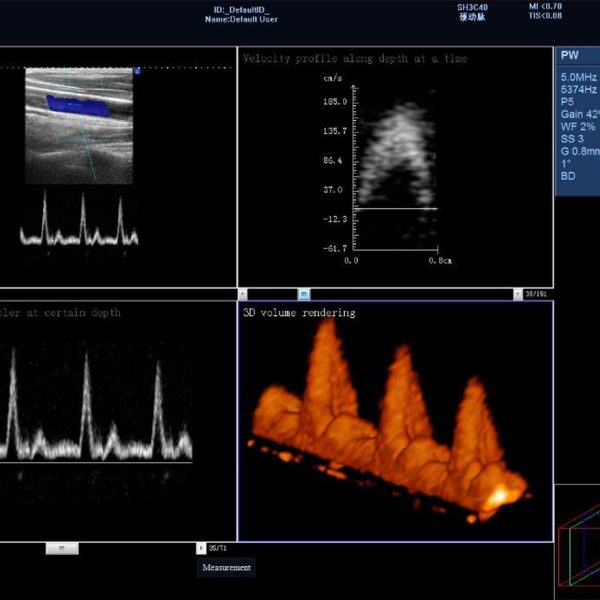Click the Name: Default User field
600x600 pixels.
coord(241,19)
